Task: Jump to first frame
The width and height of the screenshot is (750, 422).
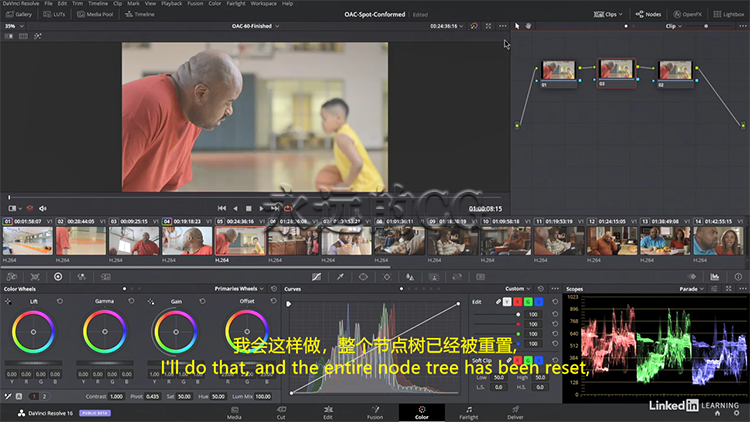Action: (x=222, y=208)
